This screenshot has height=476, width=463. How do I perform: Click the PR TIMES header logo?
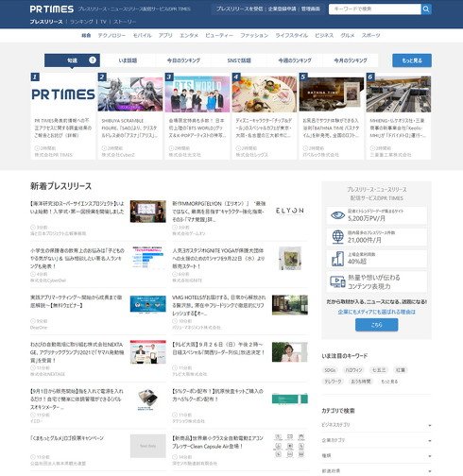pyautogui.click(x=52, y=9)
